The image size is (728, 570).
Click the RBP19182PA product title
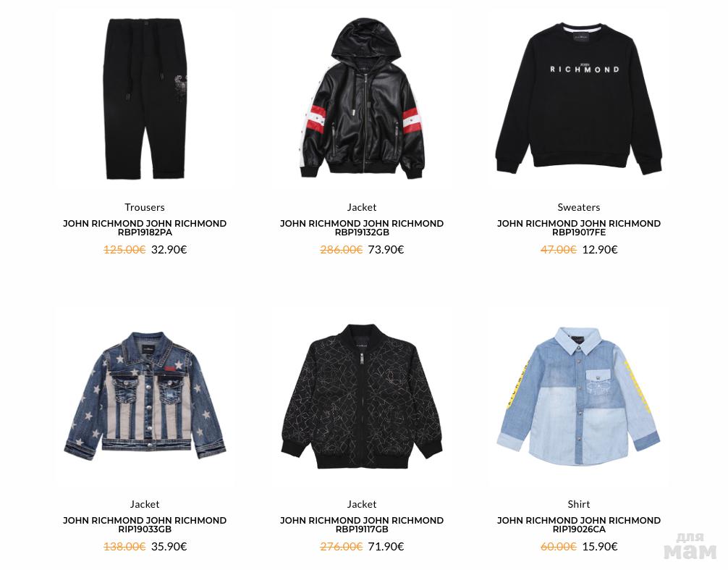(x=145, y=227)
